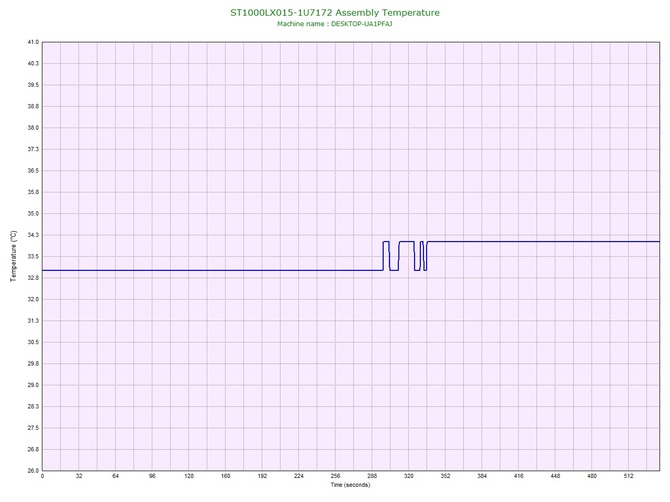The height and width of the screenshot is (502, 670).
Task: Select the 160 x-axis tick label
Action: [x=226, y=476]
